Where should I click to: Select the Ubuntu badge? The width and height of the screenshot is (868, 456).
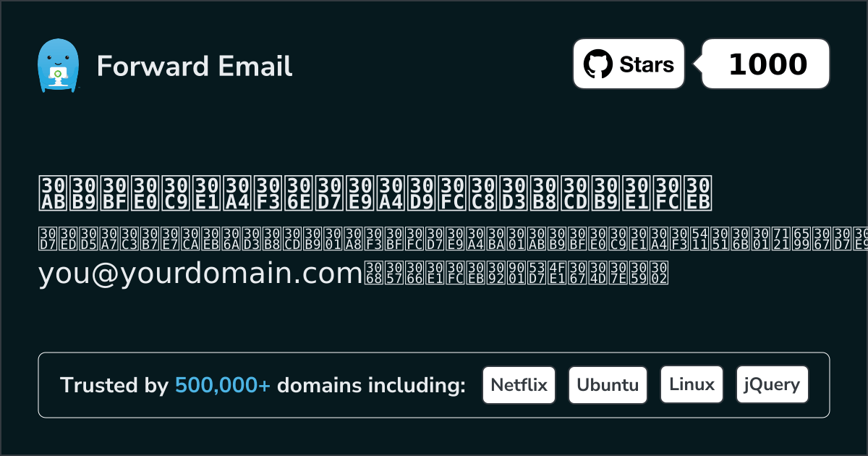pos(608,384)
